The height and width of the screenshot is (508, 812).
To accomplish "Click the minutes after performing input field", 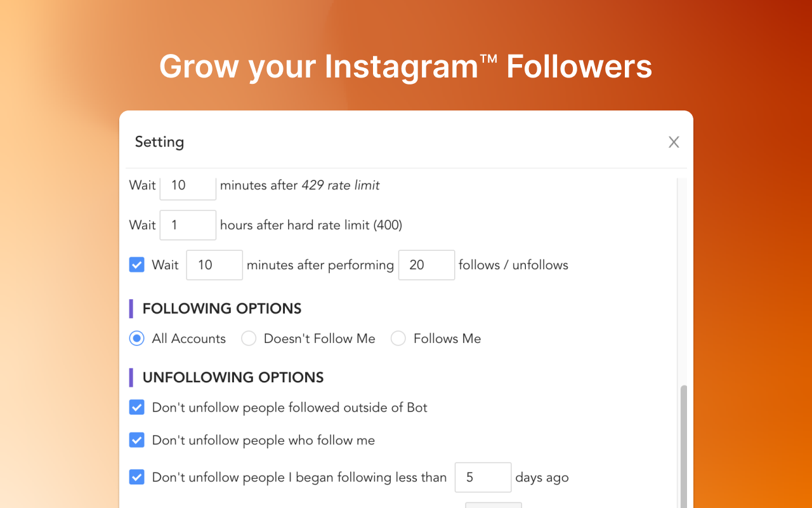I will [x=214, y=265].
